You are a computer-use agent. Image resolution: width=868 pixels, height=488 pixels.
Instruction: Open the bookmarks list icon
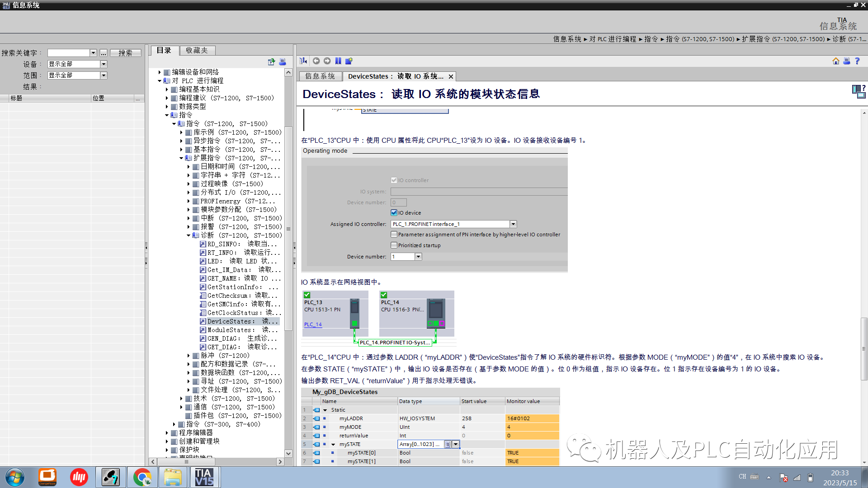[339, 61]
